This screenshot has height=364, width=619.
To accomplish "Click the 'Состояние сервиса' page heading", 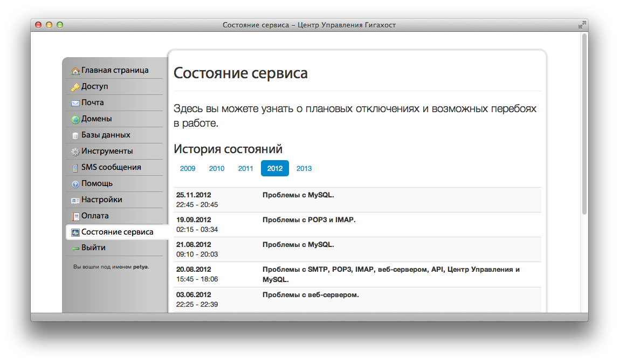I will pyautogui.click(x=240, y=73).
